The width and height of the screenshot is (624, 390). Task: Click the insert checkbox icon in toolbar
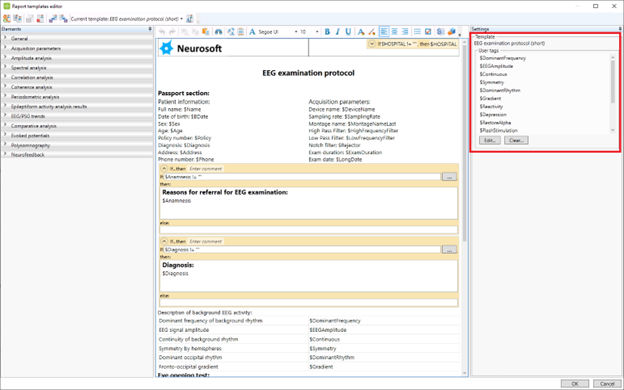428,32
